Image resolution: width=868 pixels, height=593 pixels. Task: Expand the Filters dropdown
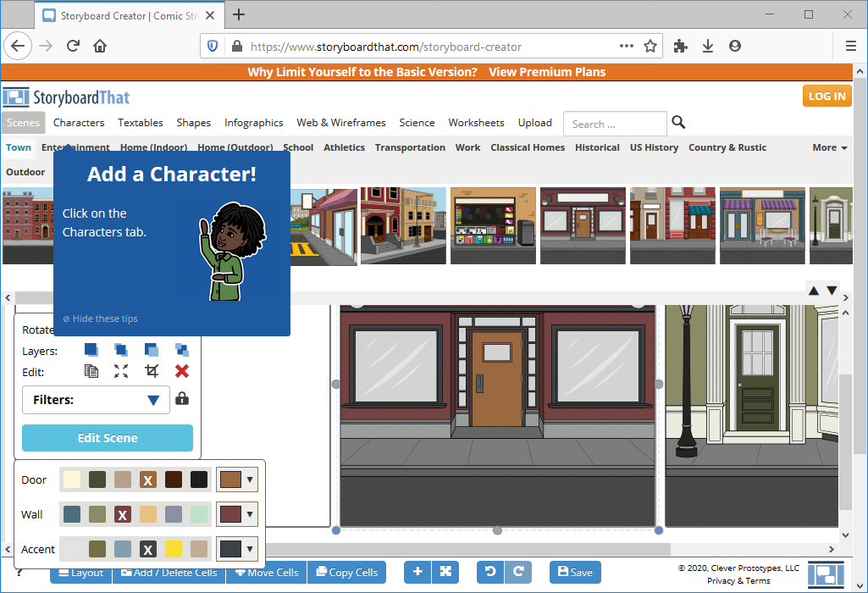click(x=153, y=400)
